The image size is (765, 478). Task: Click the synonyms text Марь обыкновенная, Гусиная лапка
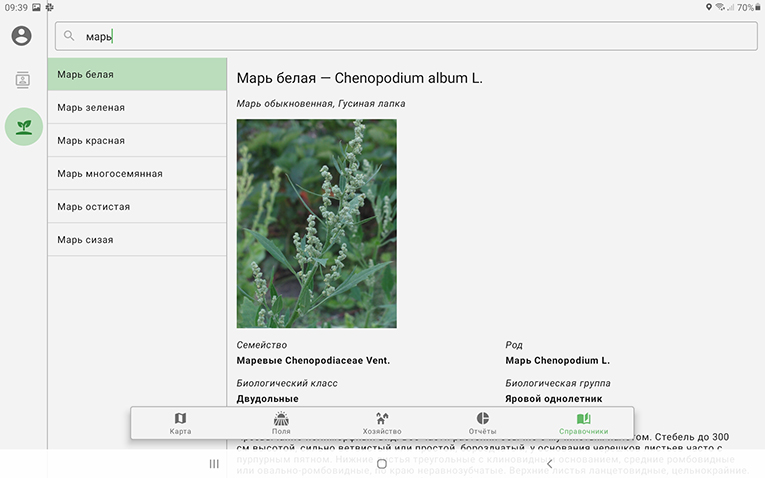pyautogui.click(x=321, y=103)
